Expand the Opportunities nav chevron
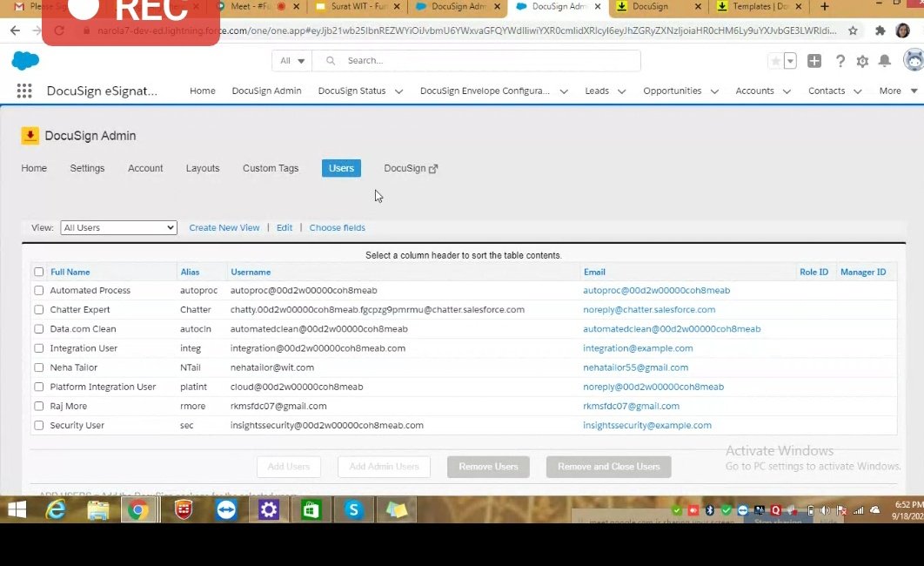924x566 pixels. pyautogui.click(x=715, y=91)
